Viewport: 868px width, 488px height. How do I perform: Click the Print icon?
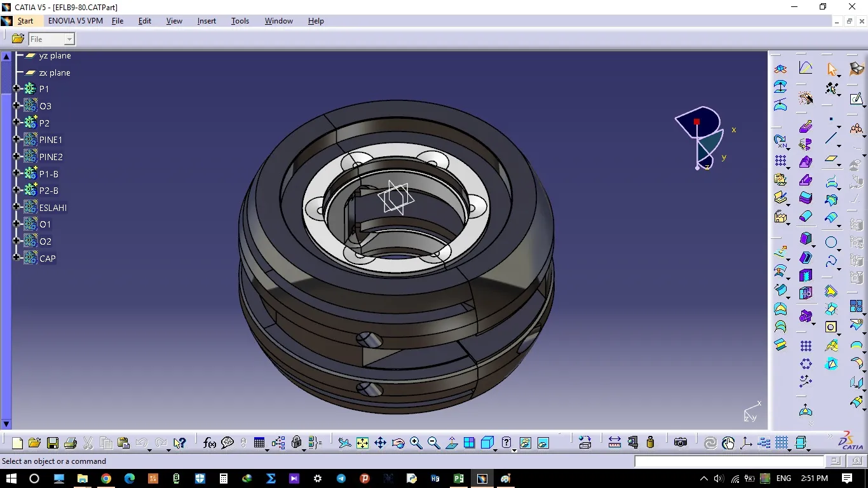tap(71, 443)
